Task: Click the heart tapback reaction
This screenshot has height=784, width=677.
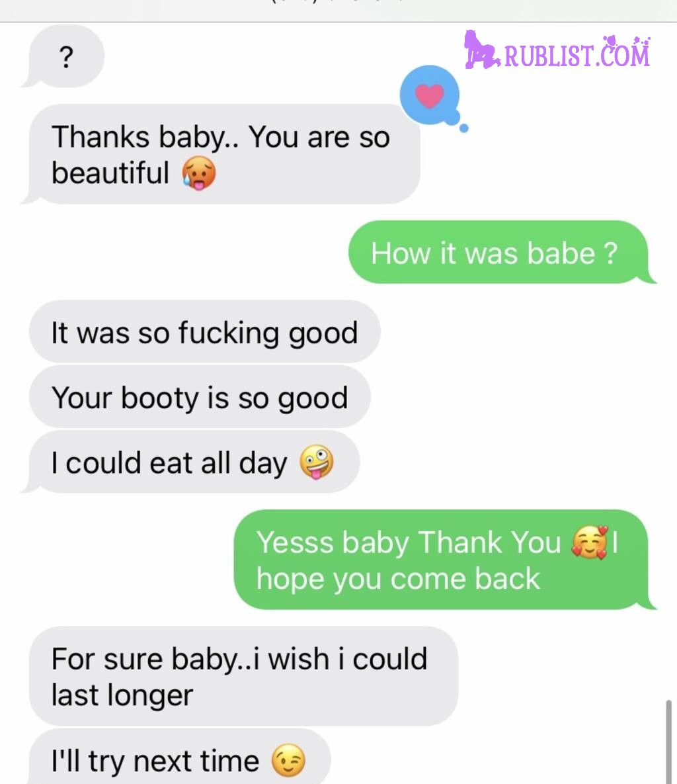Action: [x=430, y=95]
